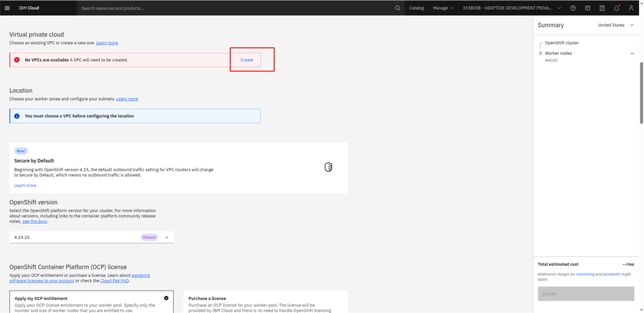This screenshot has width=644, height=313.
Task: Click the Virtual private cloud heading
Action: pyautogui.click(x=36, y=34)
